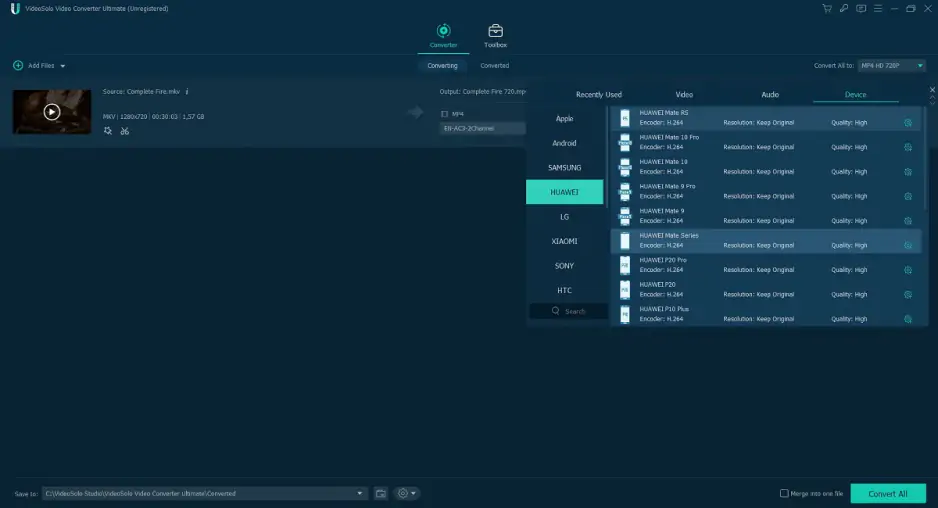
Task: Expand the arrow beside preferences gear
Action: click(413, 494)
